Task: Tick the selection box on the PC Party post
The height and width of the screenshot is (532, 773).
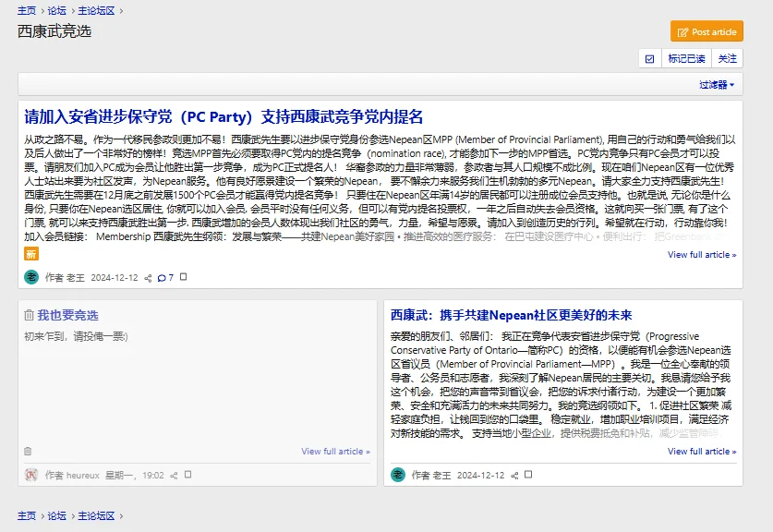Action: (184, 277)
